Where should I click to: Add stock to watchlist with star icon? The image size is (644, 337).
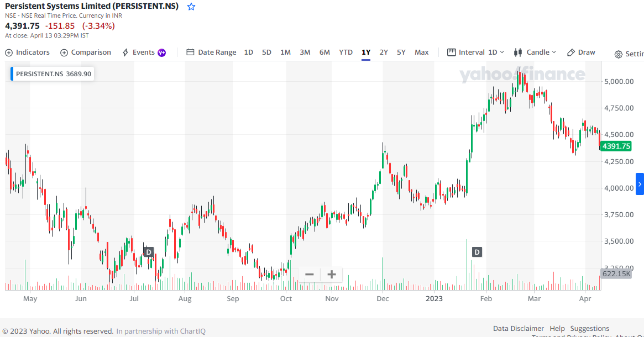click(191, 7)
